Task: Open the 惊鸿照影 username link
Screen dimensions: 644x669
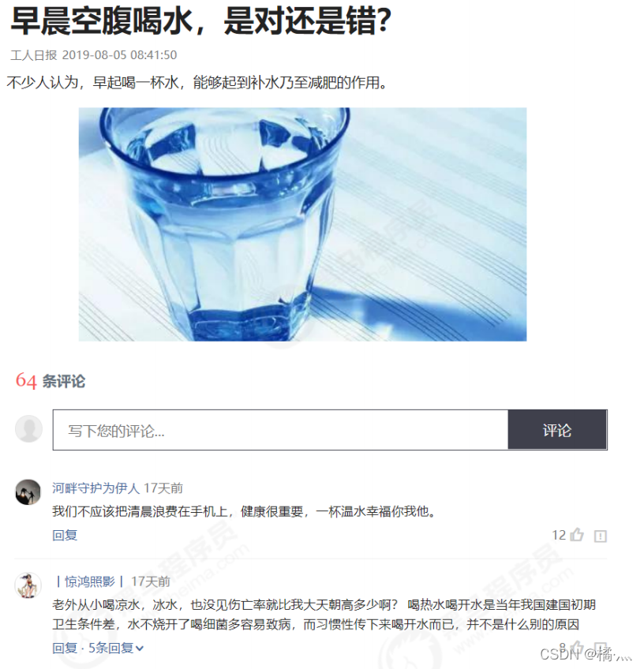Action: (x=90, y=581)
